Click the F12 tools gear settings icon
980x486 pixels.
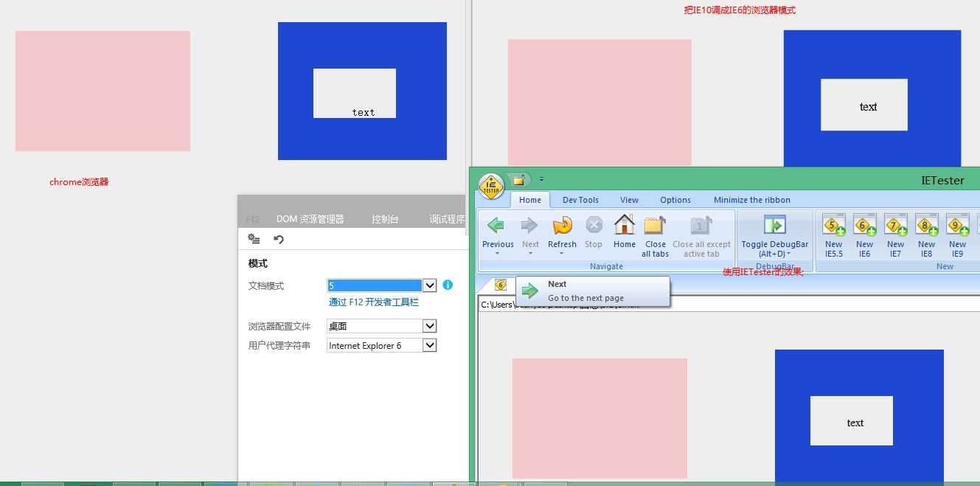pos(254,239)
